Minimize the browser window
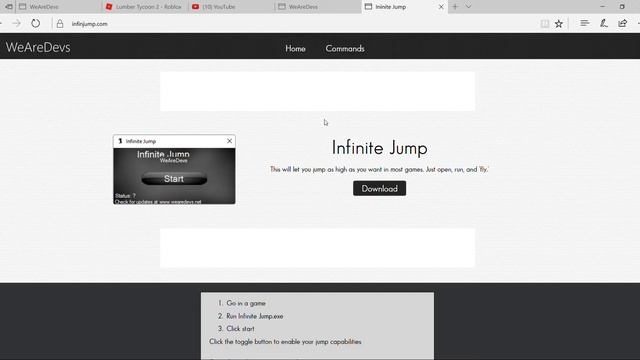This screenshot has width=640, height=360. click(602, 7)
